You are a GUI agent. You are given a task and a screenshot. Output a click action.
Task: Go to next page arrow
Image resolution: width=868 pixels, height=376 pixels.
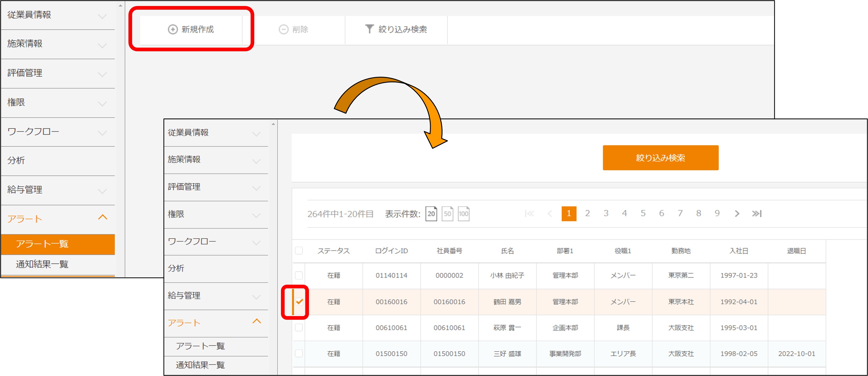point(737,213)
